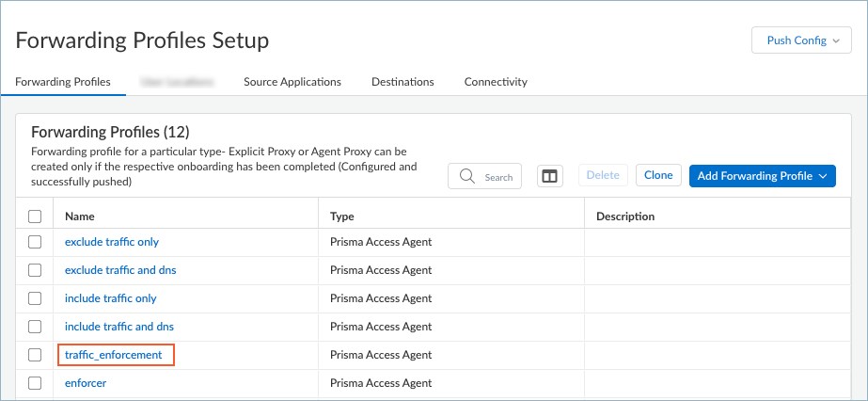
Task: Tick the traffic_enforcement row checkbox
Action: click(x=35, y=355)
